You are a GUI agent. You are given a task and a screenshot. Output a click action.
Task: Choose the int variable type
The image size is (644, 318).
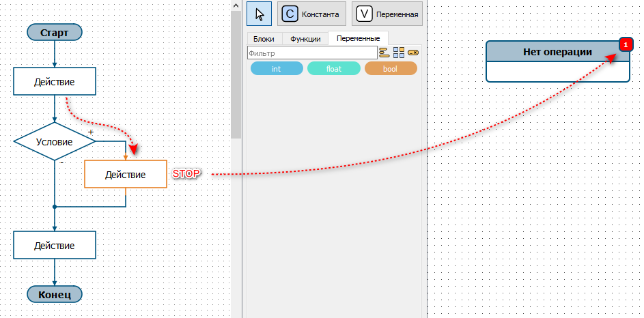(277, 68)
